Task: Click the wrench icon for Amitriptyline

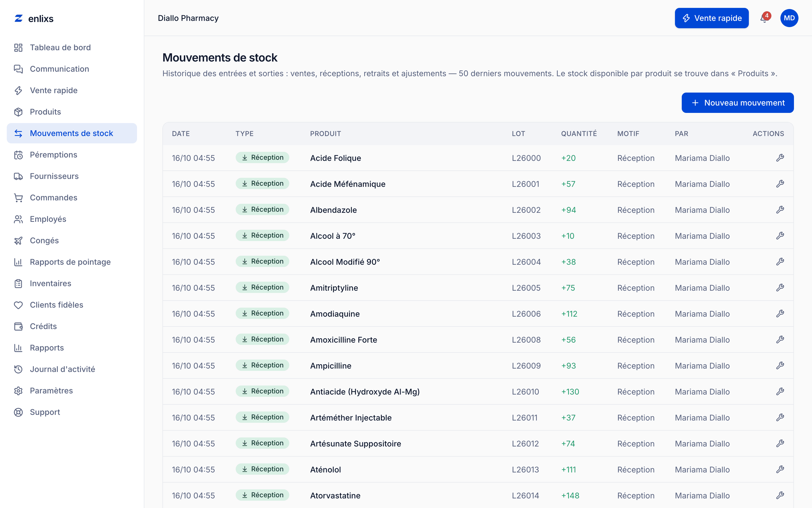Action: coord(780,288)
